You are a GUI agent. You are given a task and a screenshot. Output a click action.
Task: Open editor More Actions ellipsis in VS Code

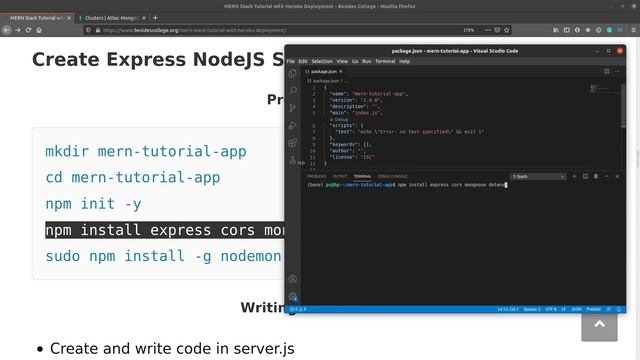tap(617, 71)
